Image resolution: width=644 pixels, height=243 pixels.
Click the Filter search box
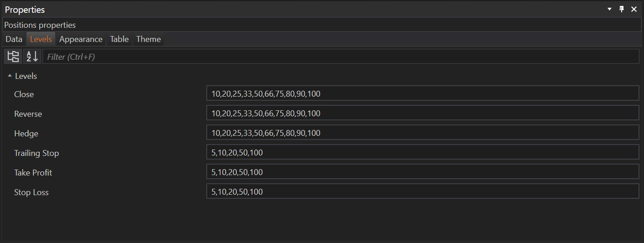coord(340,57)
